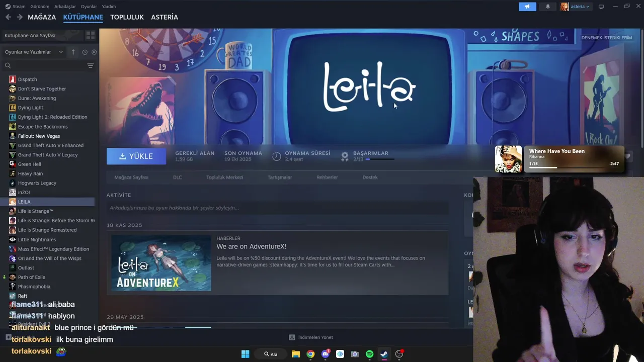Click the library search magnifier icon
The image size is (644, 362).
(8, 65)
